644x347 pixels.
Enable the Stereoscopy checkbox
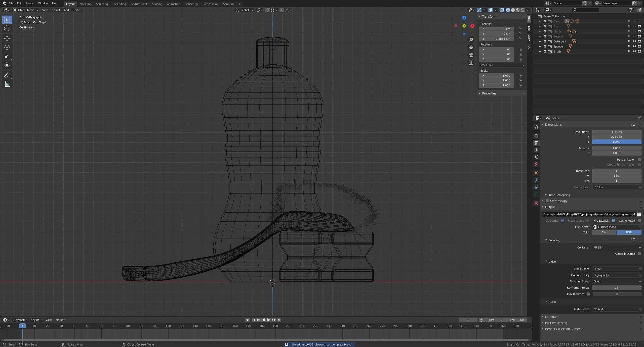click(x=547, y=201)
